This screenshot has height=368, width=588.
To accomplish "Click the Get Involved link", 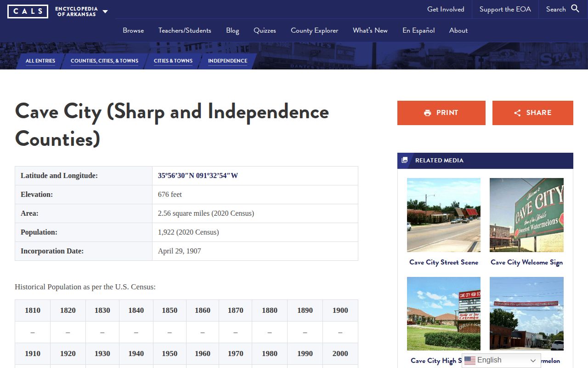I will pos(446,9).
